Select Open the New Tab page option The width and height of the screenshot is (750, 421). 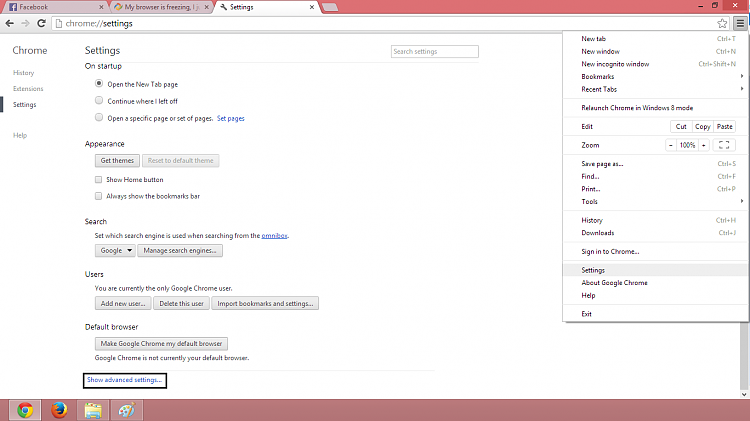[x=99, y=83]
